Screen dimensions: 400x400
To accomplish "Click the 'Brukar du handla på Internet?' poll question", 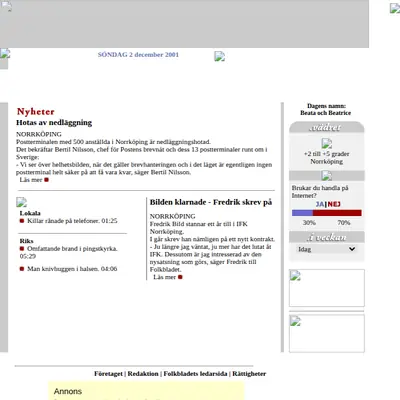I will pyautogui.click(x=320, y=192).
